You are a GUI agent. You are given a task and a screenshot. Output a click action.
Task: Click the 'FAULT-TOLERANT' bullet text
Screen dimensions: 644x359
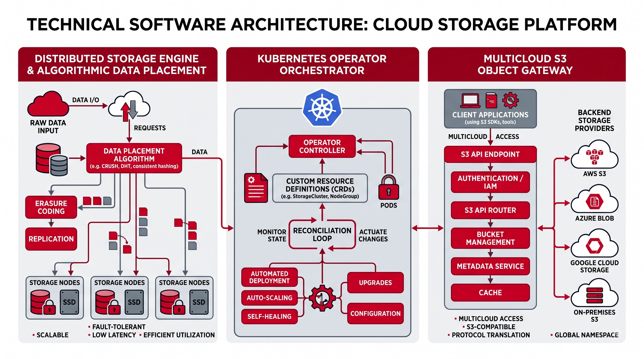(x=119, y=327)
